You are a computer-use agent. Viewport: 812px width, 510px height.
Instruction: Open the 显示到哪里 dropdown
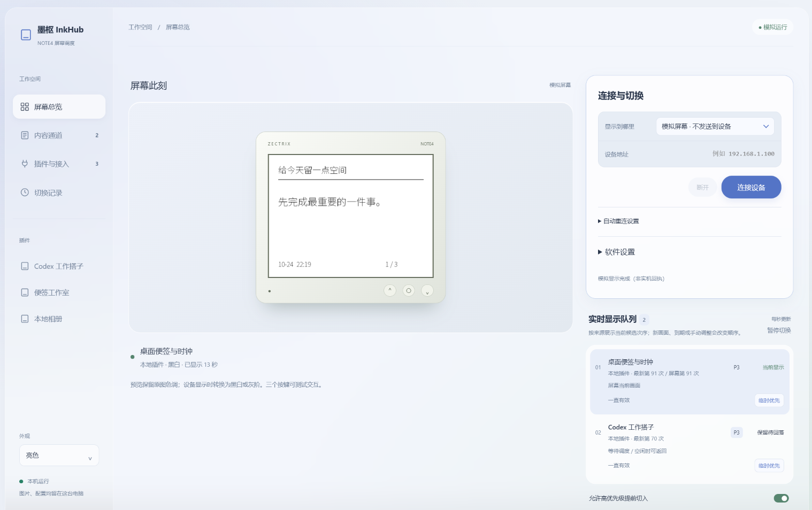[715, 126]
